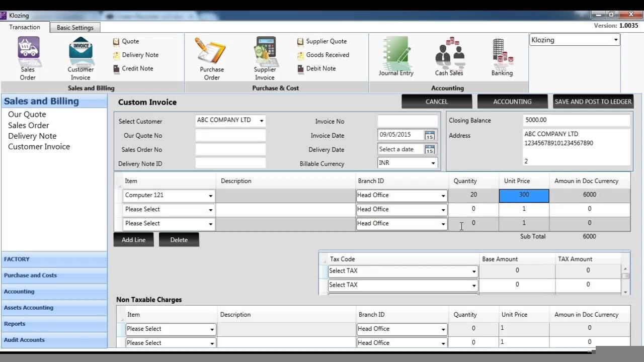Click the Customer Invoice envelope icon
The image size is (644, 362).
click(80, 49)
